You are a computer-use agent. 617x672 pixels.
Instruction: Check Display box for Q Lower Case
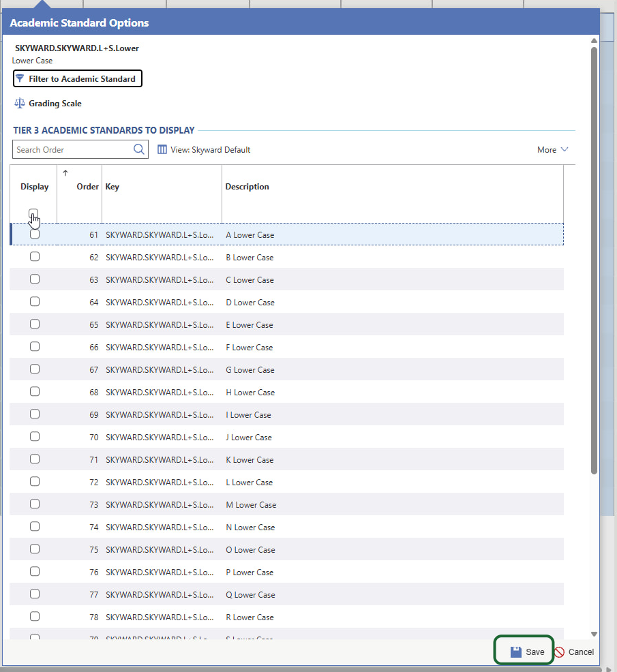tap(35, 594)
